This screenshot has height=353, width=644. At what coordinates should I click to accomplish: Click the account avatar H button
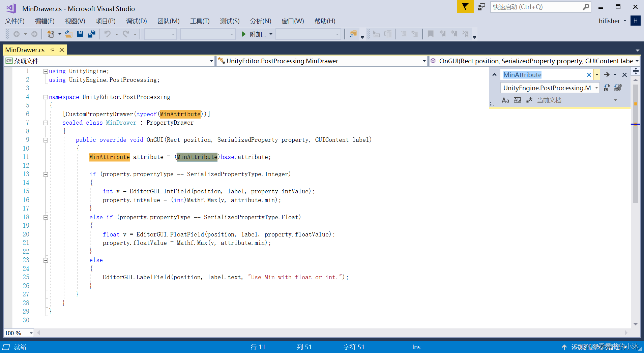[x=635, y=21]
